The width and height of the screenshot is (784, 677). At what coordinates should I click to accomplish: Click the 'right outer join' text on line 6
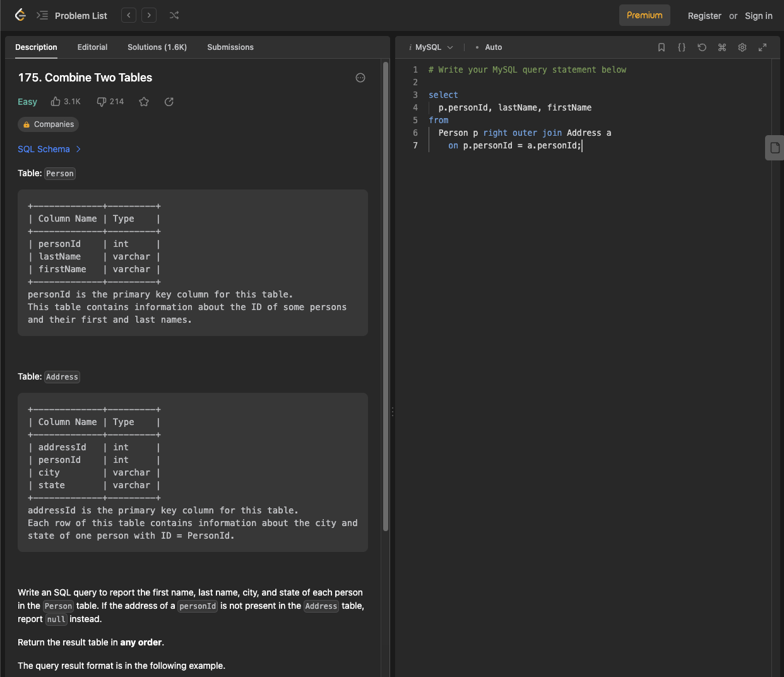(522, 133)
